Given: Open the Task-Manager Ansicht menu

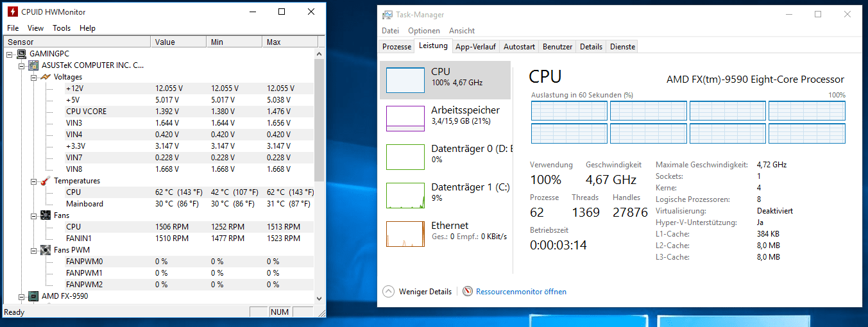Looking at the screenshot, I should (462, 31).
